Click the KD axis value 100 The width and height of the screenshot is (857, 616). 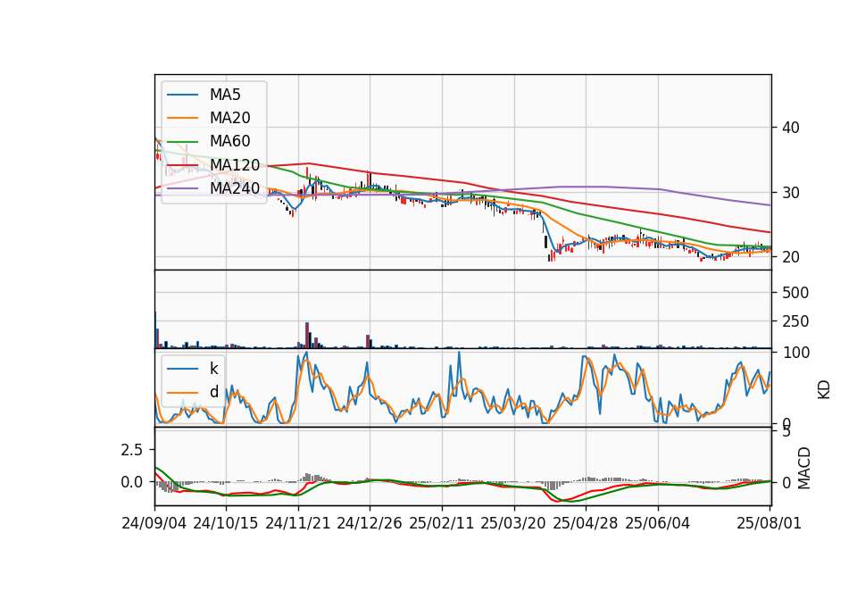coord(796,353)
